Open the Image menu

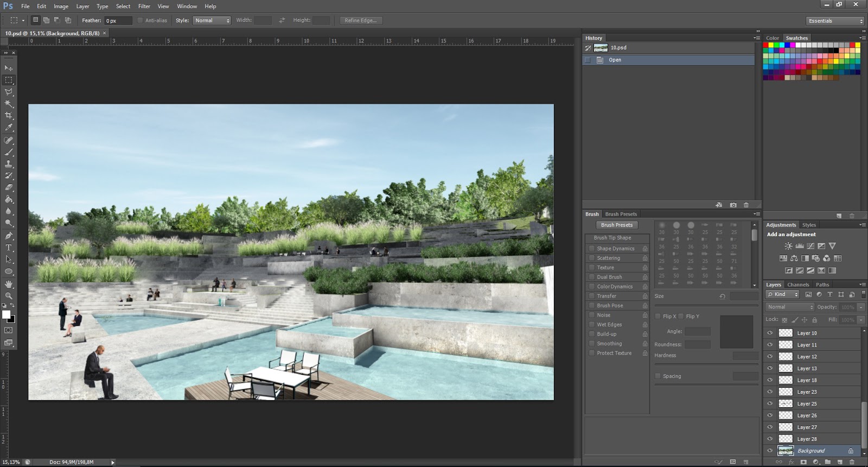pyautogui.click(x=61, y=6)
